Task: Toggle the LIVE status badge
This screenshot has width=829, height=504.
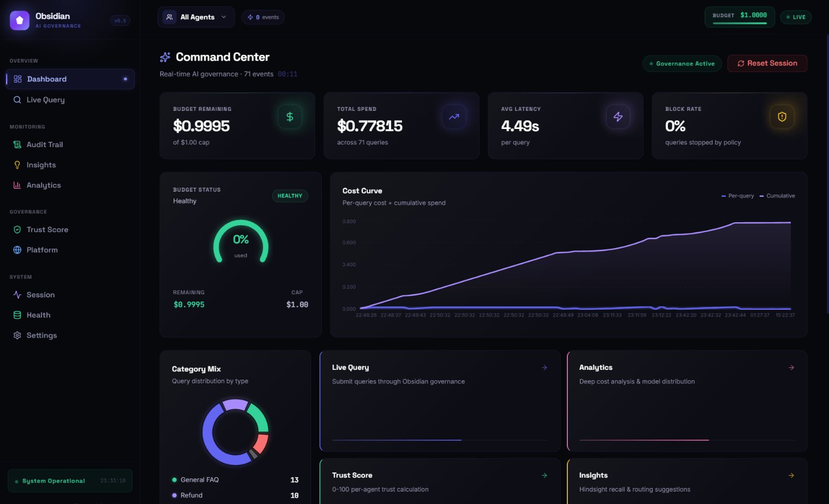Action: tap(796, 17)
